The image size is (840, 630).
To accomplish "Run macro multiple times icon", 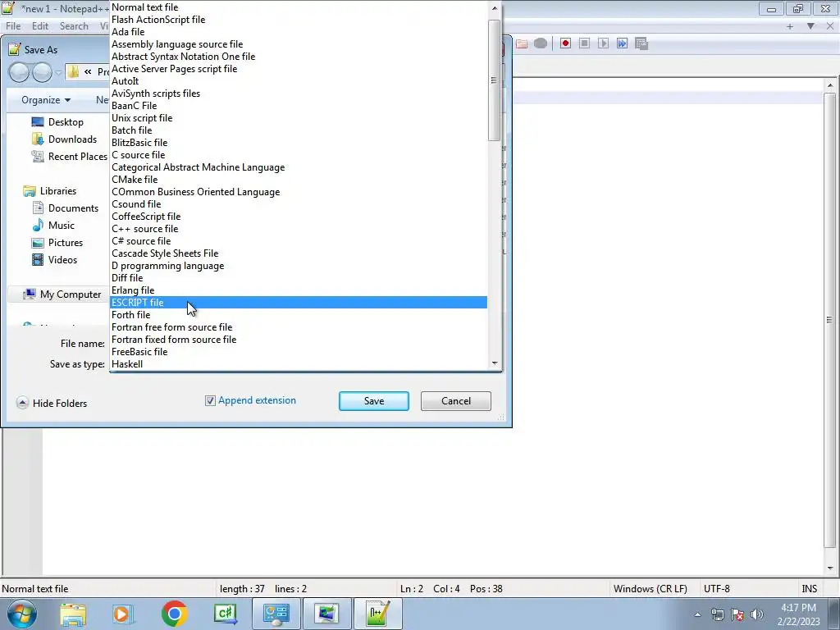I will pyautogui.click(x=622, y=43).
